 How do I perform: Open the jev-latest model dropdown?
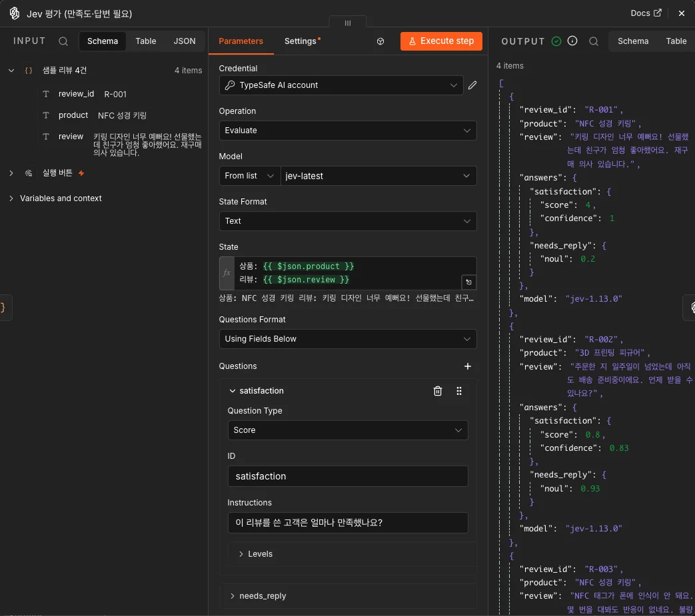point(378,176)
